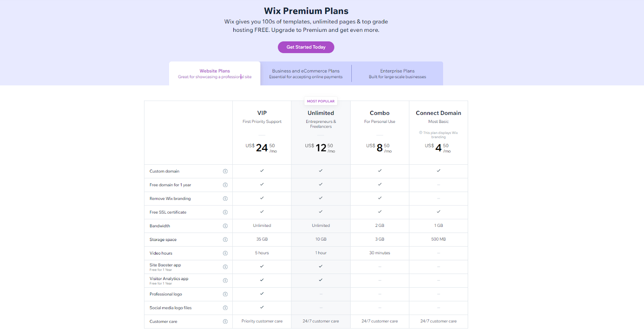The height and width of the screenshot is (332, 644).
Task: Click the info icon next to Storage space
Action: point(225,239)
